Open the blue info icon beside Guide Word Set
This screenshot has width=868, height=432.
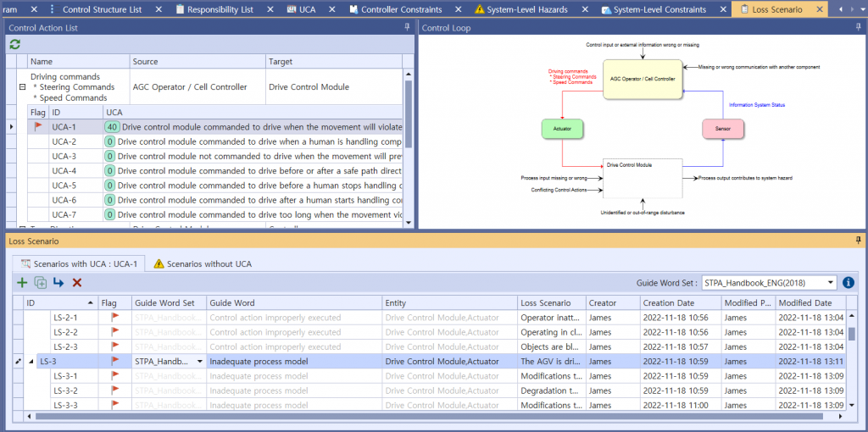[849, 282]
